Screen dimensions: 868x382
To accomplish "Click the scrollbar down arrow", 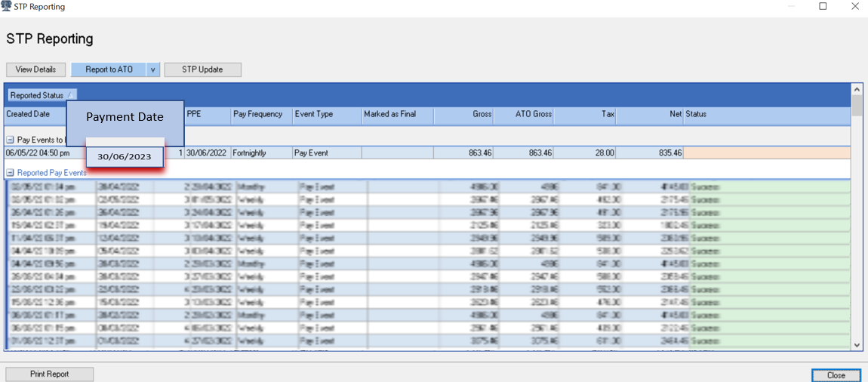I will tap(857, 344).
